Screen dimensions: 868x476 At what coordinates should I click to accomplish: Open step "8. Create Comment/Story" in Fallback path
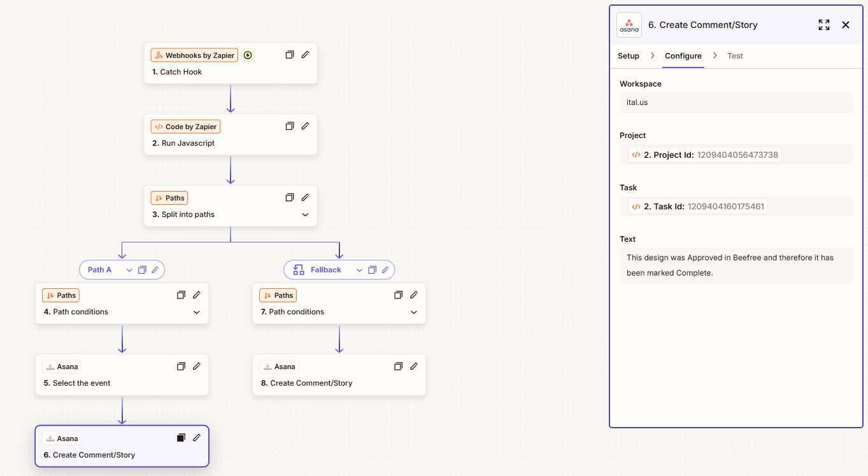click(x=339, y=374)
